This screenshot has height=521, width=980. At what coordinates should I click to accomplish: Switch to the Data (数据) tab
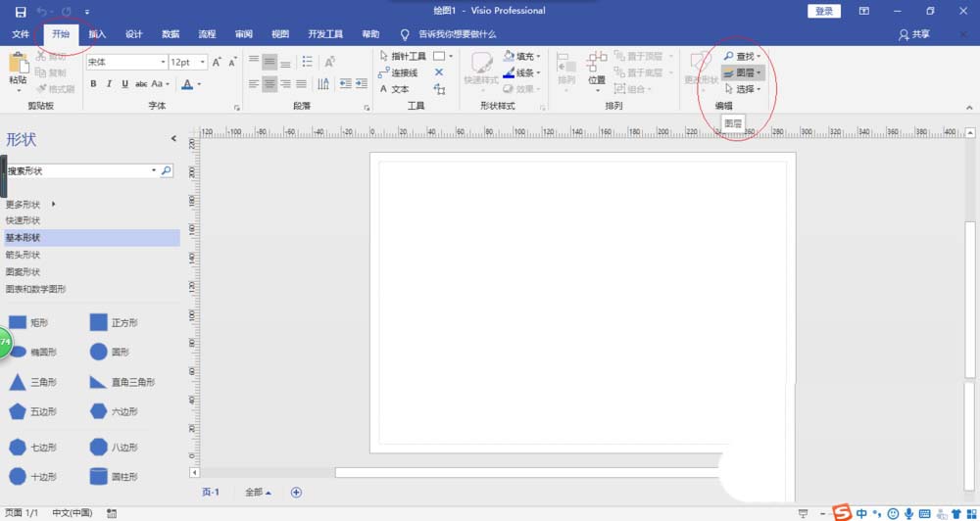[x=171, y=34]
